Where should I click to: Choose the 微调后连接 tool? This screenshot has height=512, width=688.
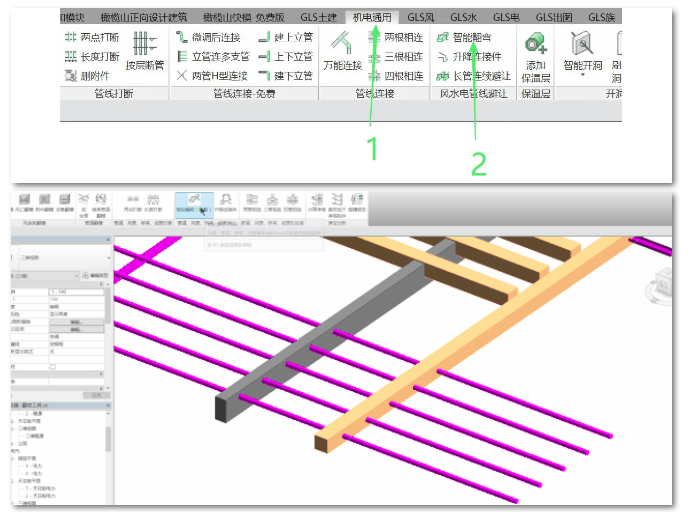pos(208,37)
